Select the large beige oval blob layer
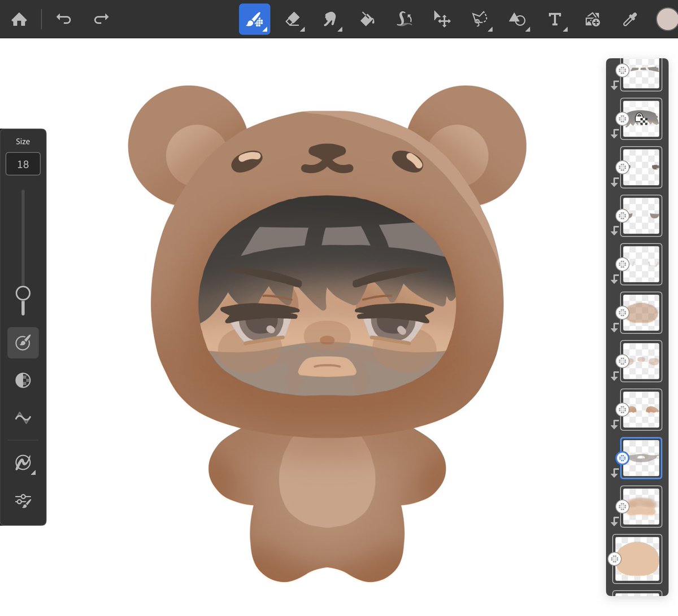The image size is (678, 616). 641,313
